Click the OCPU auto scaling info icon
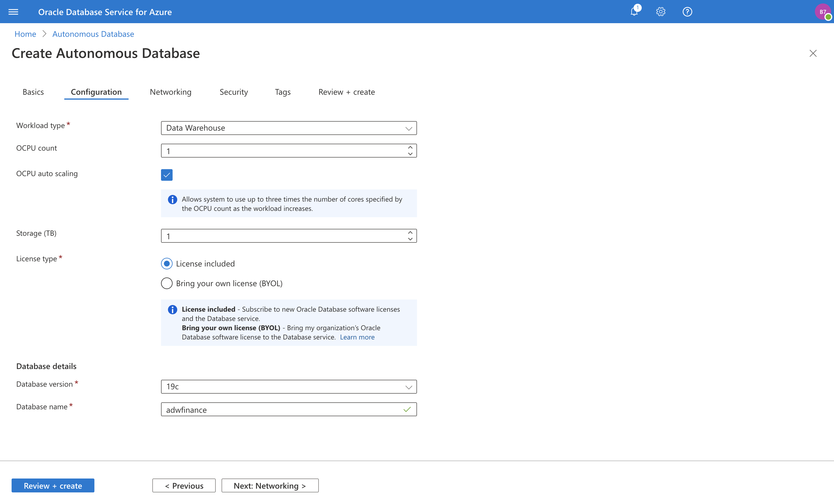This screenshot has height=504, width=834. pos(172,200)
